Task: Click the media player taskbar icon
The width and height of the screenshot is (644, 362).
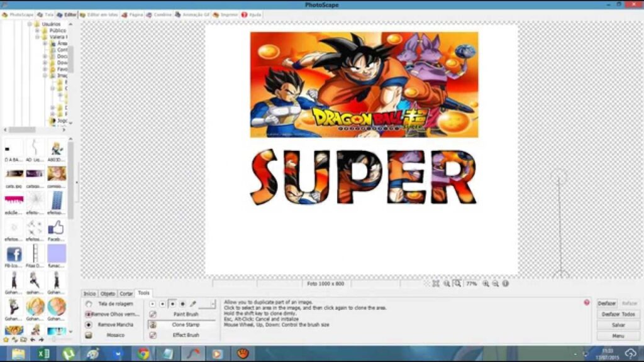Action: tap(217, 353)
